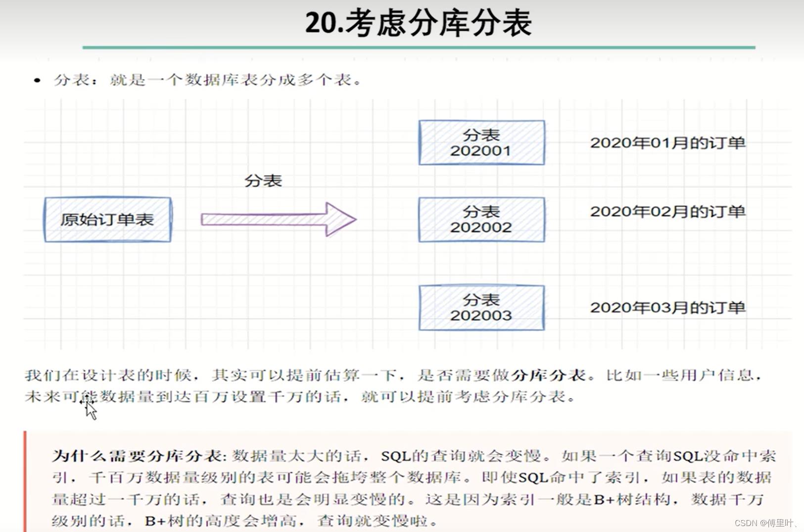Click the label "2020年01月的订单"
This screenshot has width=804, height=532.
coord(667,143)
